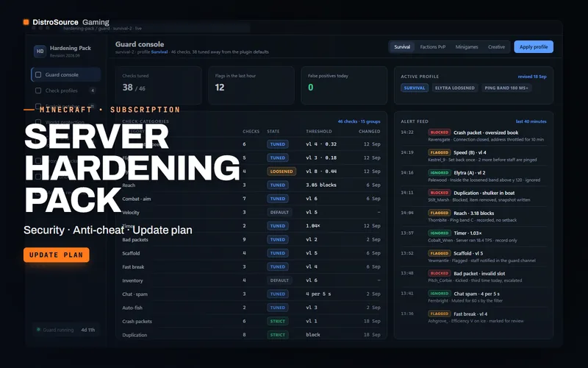The height and width of the screenshot is (368, 588).
Task: Click the 'Crash packets' category row
Action: [251, 321]
